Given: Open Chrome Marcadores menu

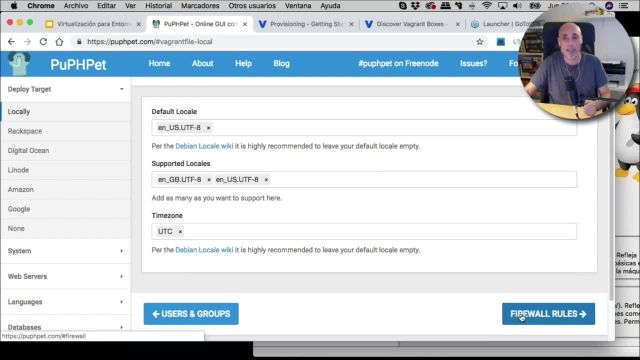Looking at the screenshot, I should [200, 6].
